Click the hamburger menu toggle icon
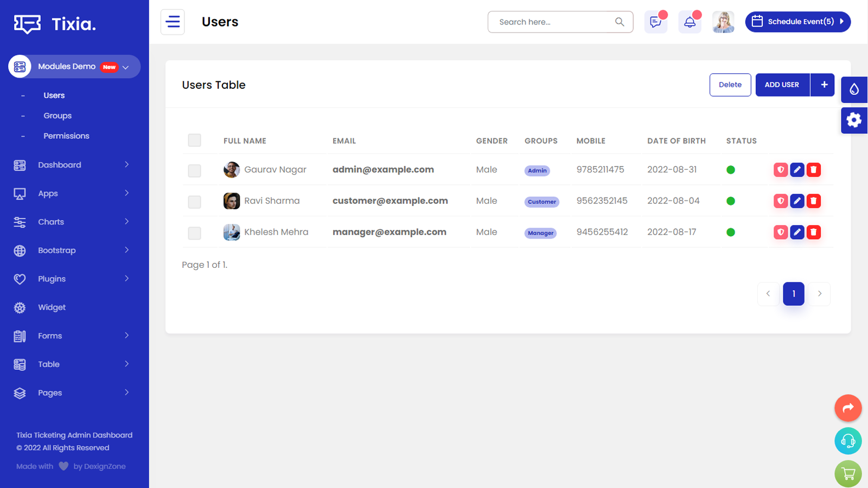The height and width of the screenshot is (488, 868). coord(173,22)
